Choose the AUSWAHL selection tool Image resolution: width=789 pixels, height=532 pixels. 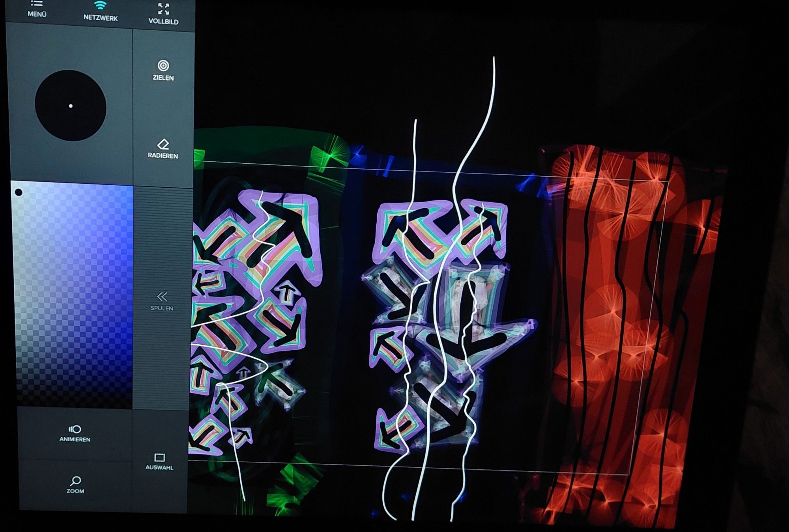pos(159,461)
